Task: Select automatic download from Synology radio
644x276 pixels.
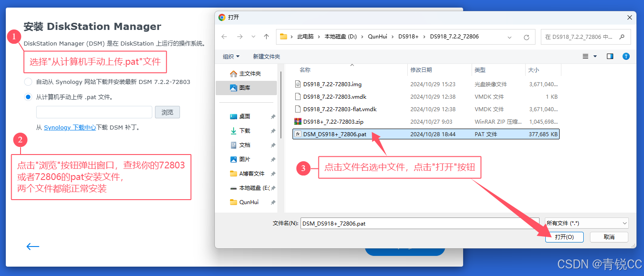Action: pyautogui.click(x=28, y=82)
